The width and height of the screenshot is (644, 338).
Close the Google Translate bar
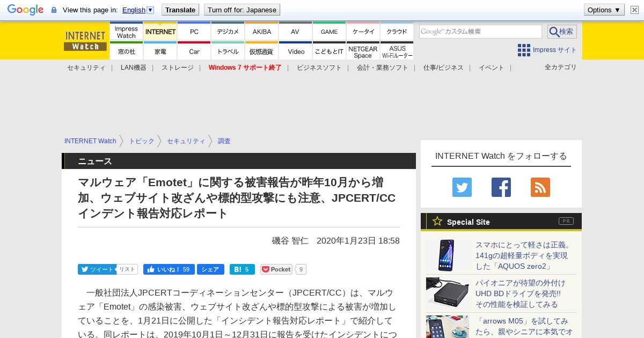(634, 10)
